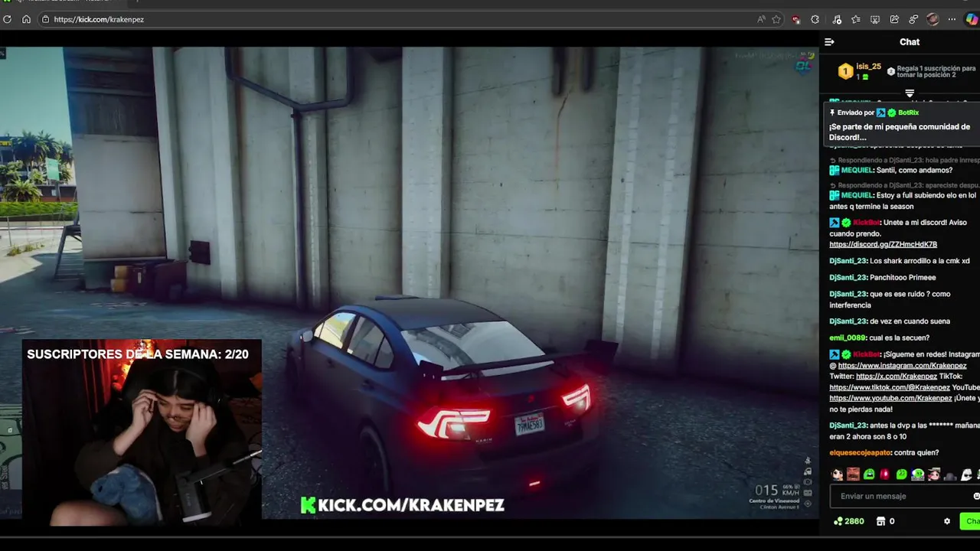This screenshot has width=980, height=551.
Task: Open the red extension icon in toolbar
Action: point(796,19)
